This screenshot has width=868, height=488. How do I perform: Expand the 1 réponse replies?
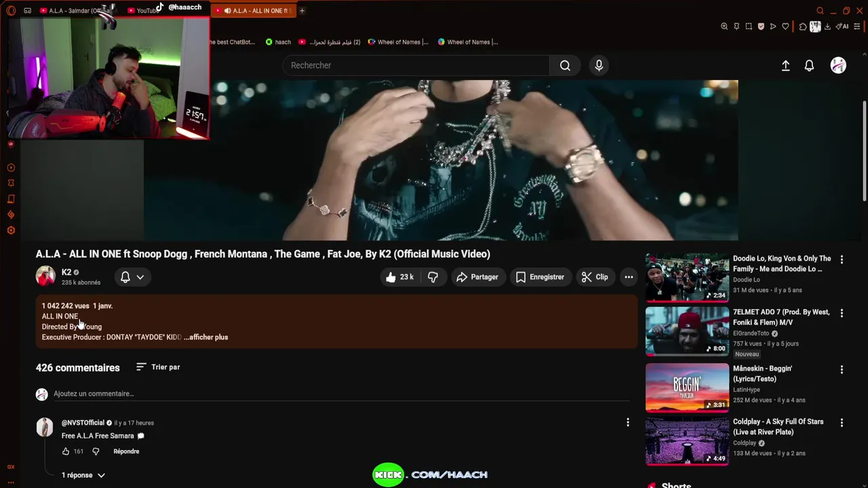[x=83, y=475]
